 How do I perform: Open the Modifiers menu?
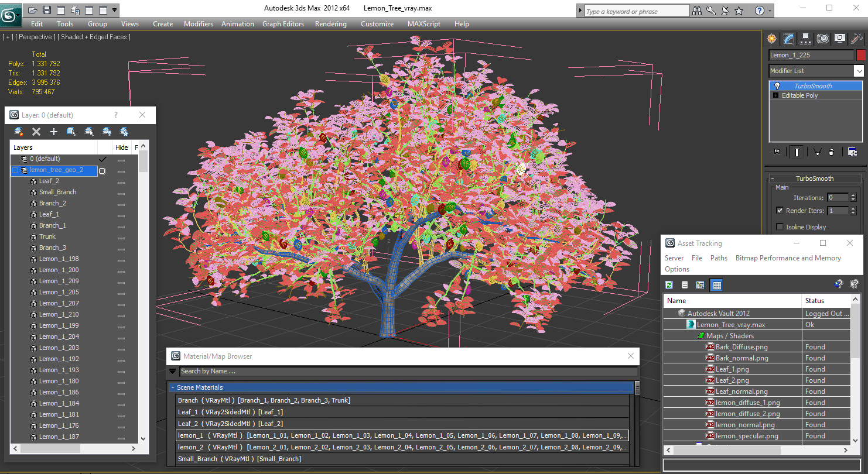(199, 24)
